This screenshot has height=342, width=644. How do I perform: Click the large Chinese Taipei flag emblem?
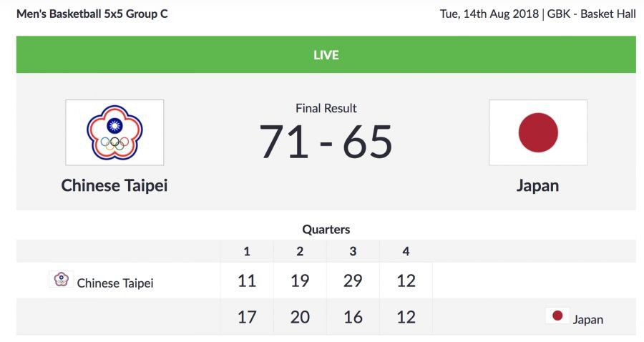114,132
